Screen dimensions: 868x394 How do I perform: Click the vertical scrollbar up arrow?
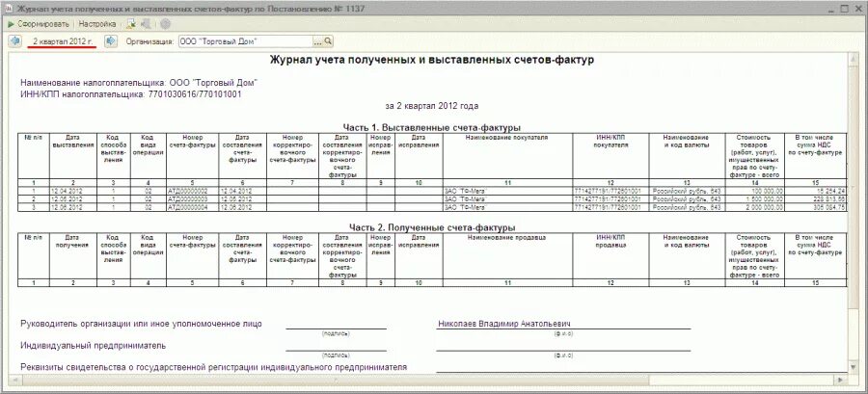[854, 58]
